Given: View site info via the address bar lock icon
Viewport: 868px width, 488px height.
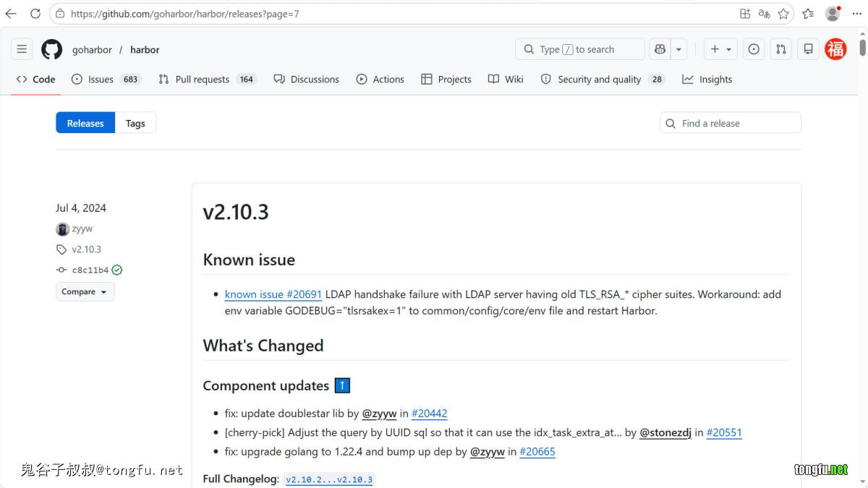Looking at the screenshot, I should (60, 14).
